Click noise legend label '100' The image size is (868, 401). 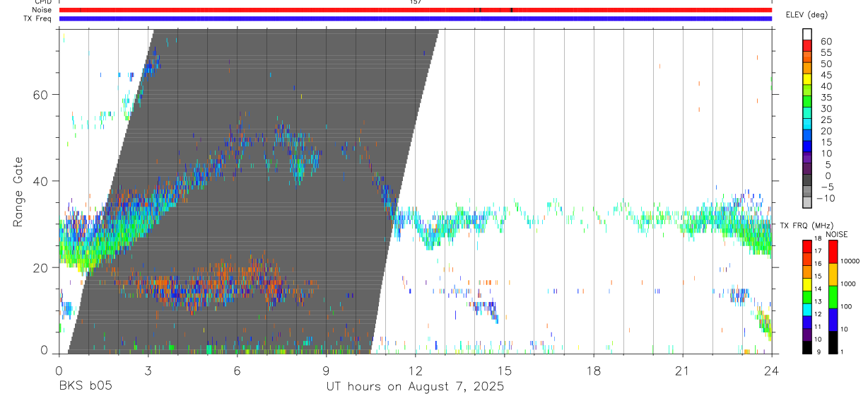pos(845,307)
